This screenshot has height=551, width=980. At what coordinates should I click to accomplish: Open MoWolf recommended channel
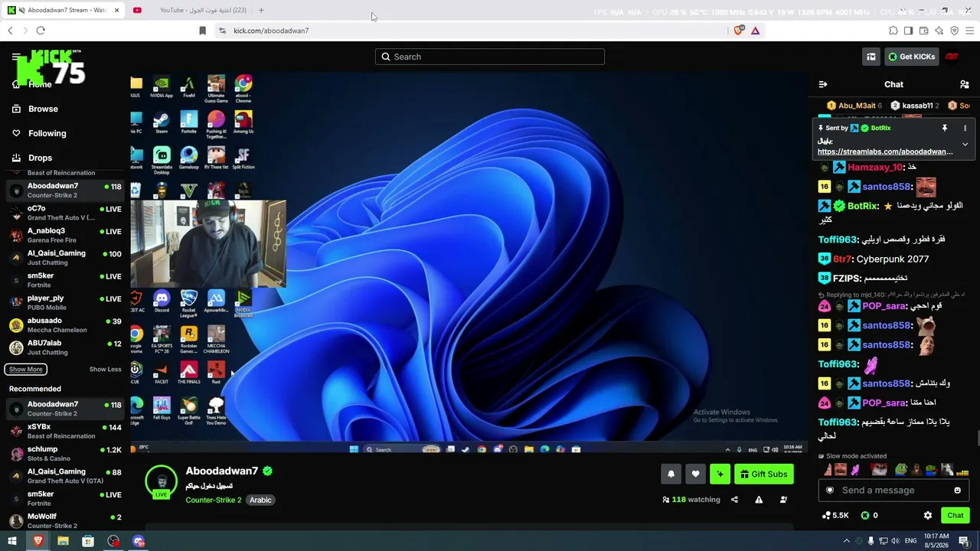pos(65,521)
